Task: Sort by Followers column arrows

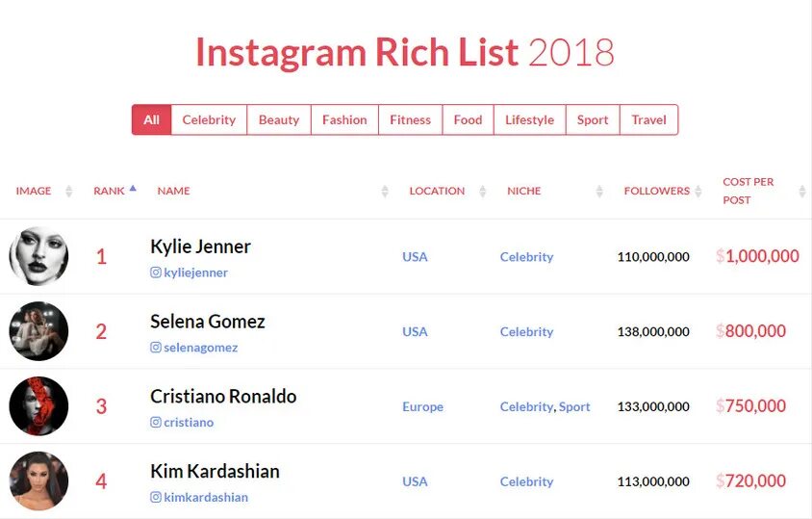Action: coord(698,192)
